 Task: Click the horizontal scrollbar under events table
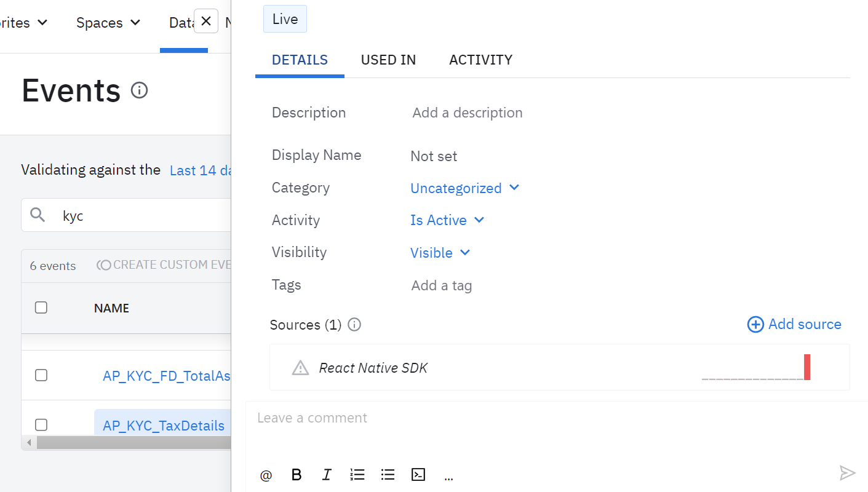(133, 443)
